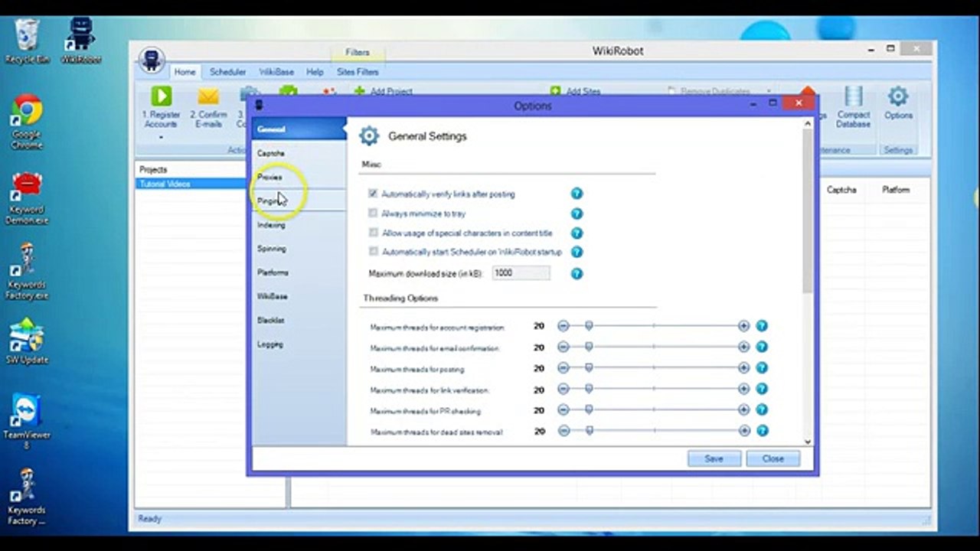Open help for email confirmation threads

click(762, 347)
